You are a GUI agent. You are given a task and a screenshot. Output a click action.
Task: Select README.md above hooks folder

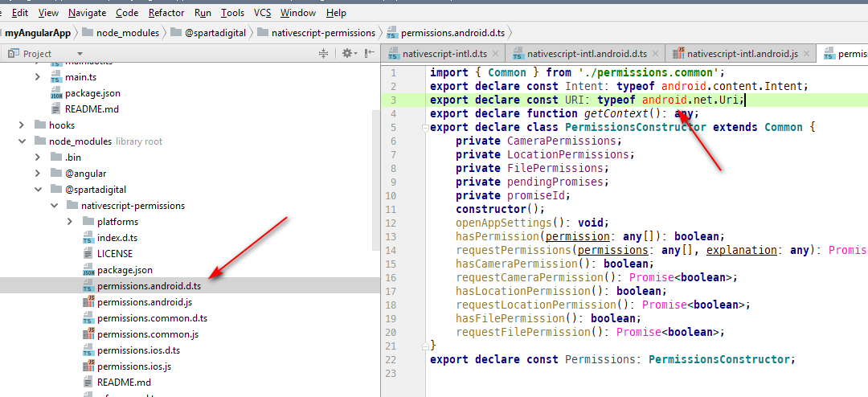point(92,109)
